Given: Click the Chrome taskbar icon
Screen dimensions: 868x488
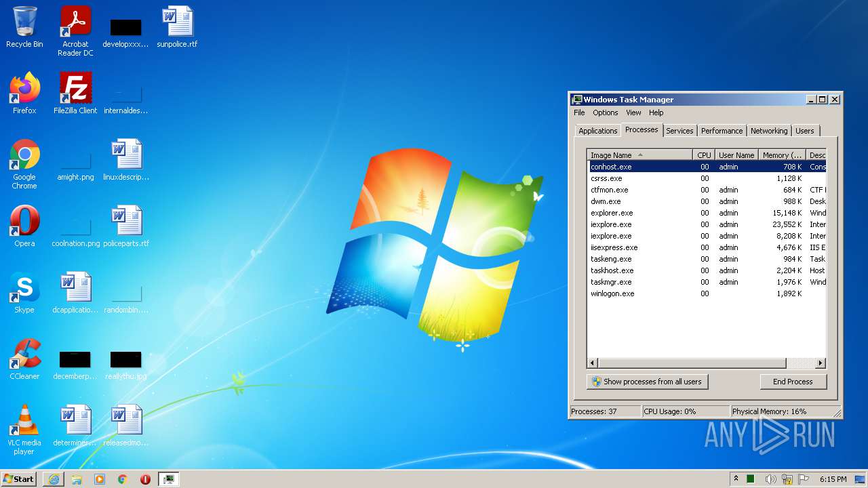Looking at the screenshot, I should (123, 479).
